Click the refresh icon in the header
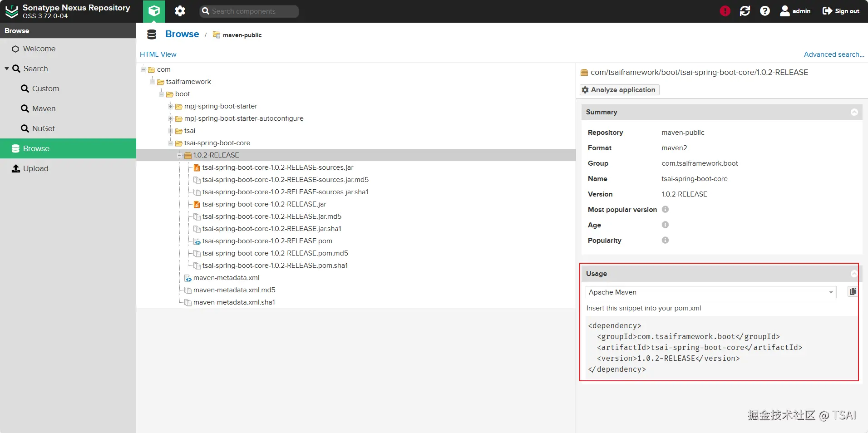This screenshot has height=433, width=868. [x=745, y=11]
